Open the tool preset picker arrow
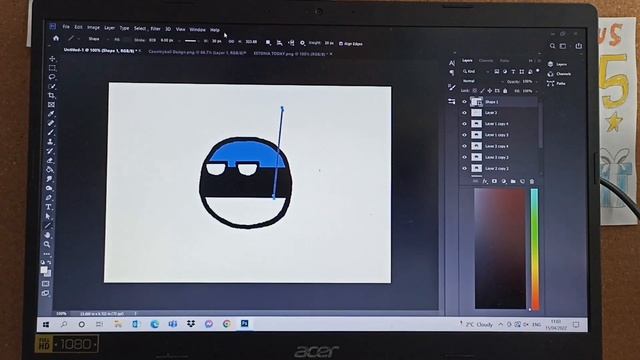This screenshot has width=640, height=360. [x=78, y=39]
